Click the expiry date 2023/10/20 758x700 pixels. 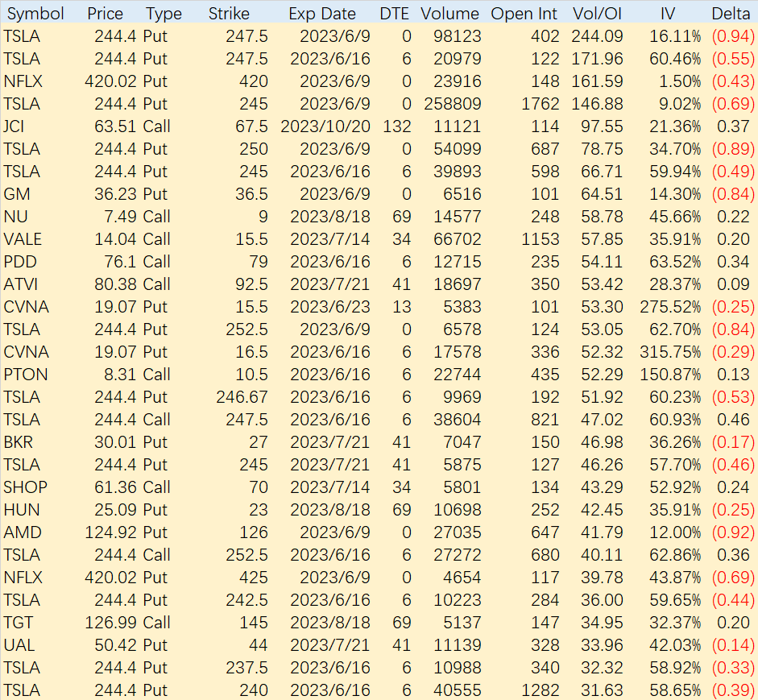[x=325, y=126]
